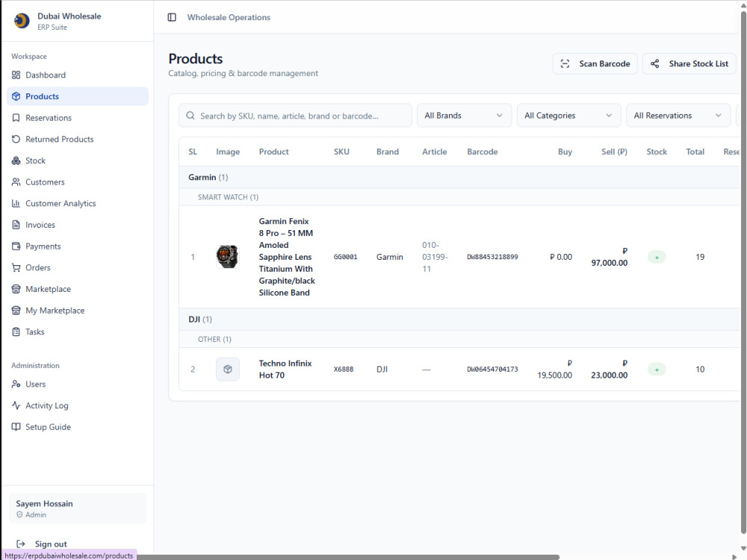Click the My Marketplace store icon
The image size is (747, 560).
16,311
